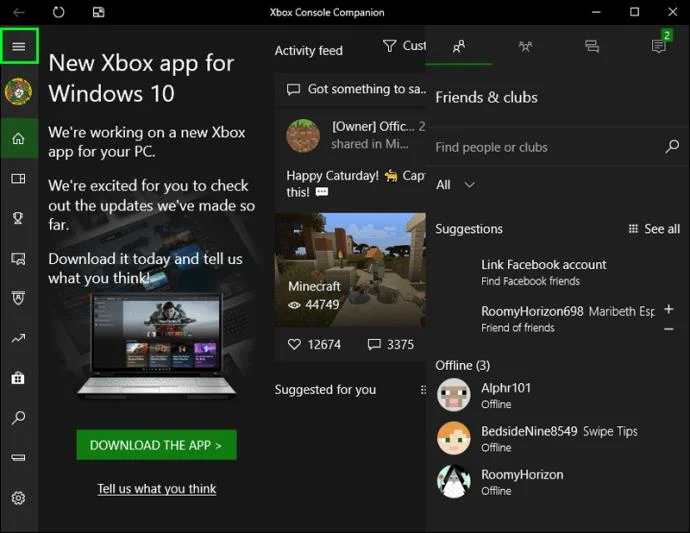Image resolution: width=690 pixels, height=533 pixels.
Task: Open the Tell us what you think link
Action: [157, 489]
